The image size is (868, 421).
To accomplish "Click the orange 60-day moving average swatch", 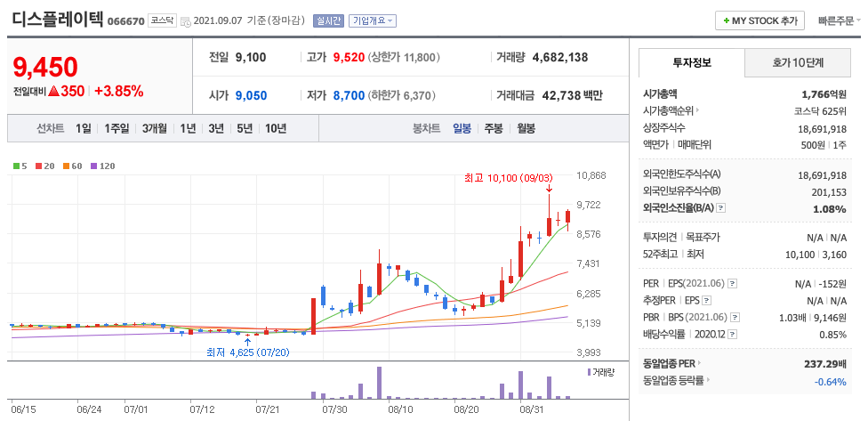I will [66, 166].
